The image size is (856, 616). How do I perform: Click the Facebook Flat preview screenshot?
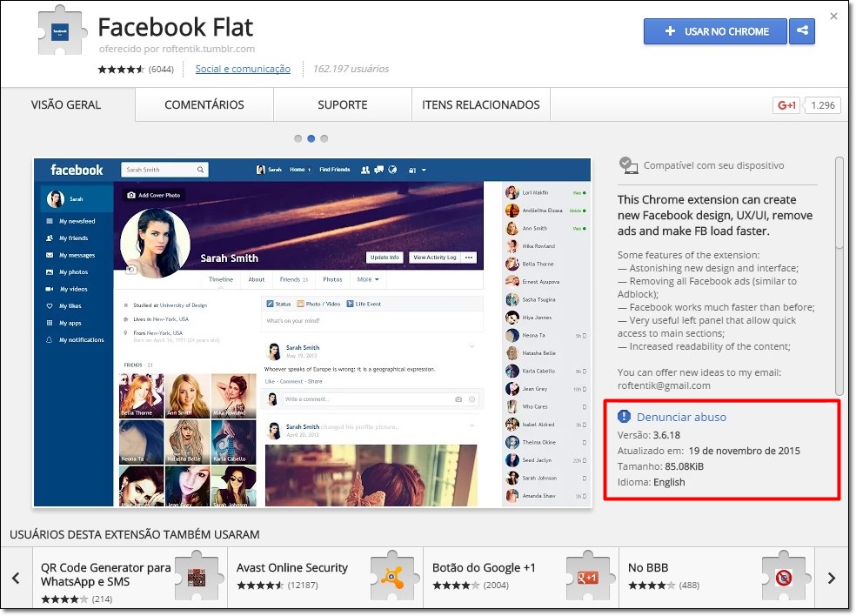click(312, 332)
